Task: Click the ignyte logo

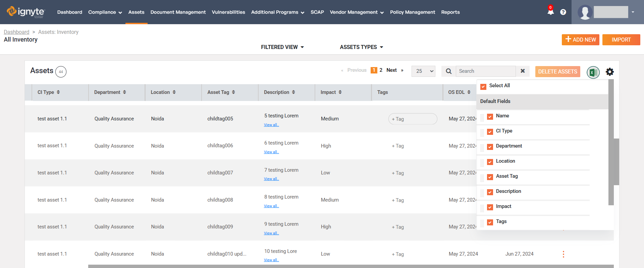Action: pyautogui.click(x=26, y=12)
